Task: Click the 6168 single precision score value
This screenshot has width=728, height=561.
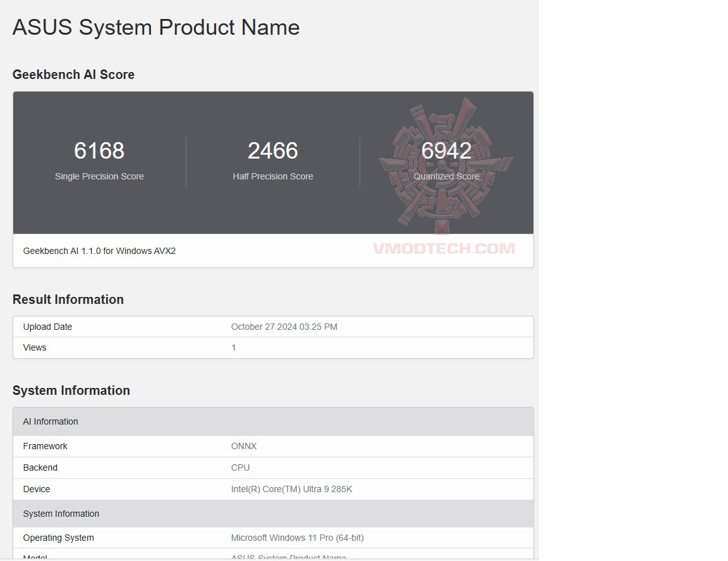Action: [x=99, y=150]
